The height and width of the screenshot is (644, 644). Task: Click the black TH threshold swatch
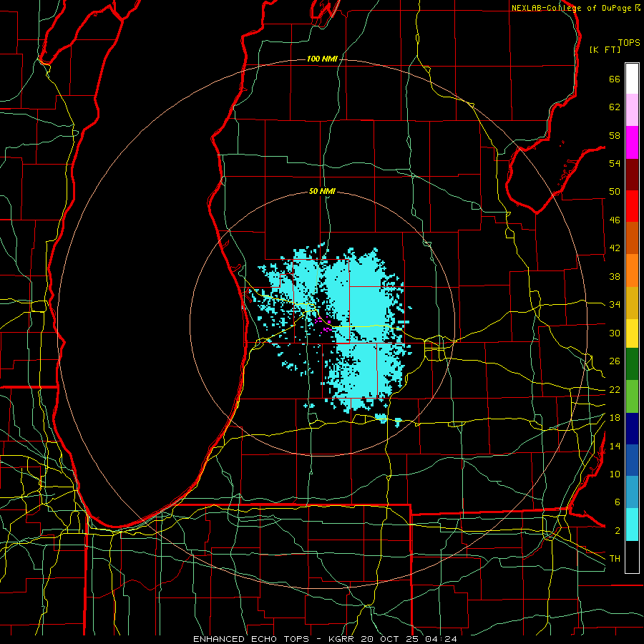pos(632,557)
